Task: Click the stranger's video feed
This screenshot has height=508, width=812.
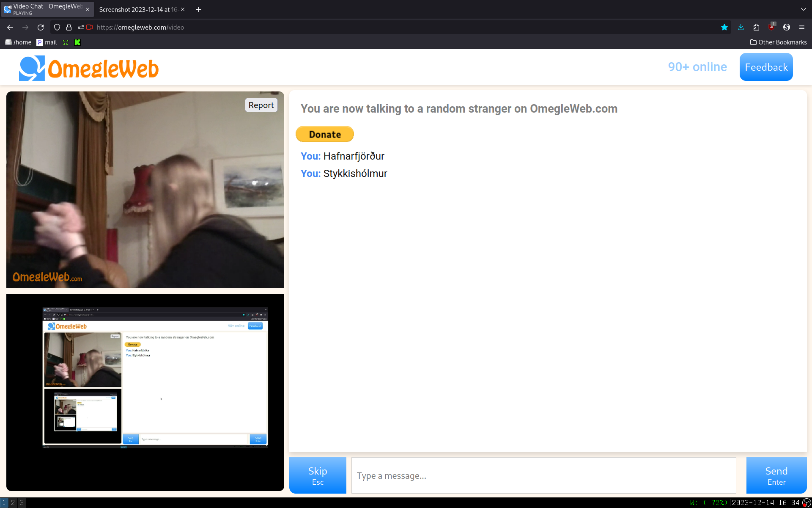Action: pos(145,190)
